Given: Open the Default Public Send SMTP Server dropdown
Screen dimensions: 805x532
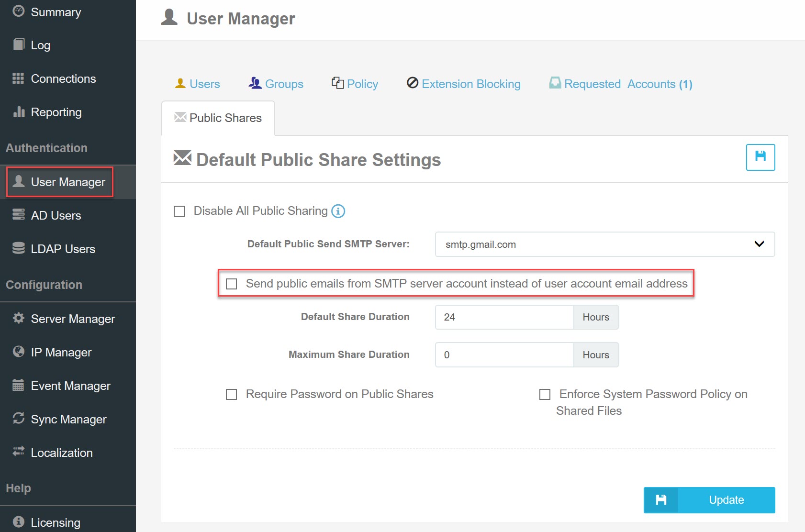Looking at the screenshot, I should coord(605,244).
